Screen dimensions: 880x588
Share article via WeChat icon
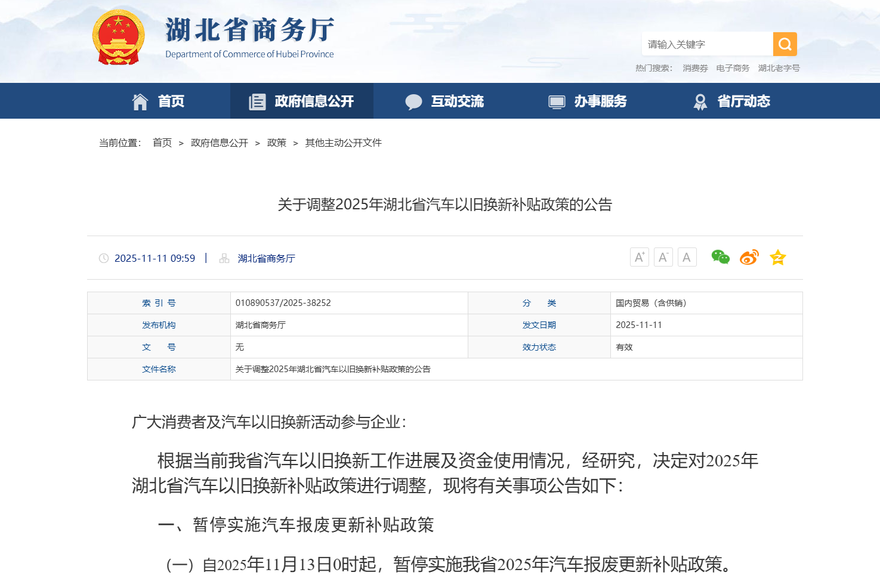tap(720, 257)
